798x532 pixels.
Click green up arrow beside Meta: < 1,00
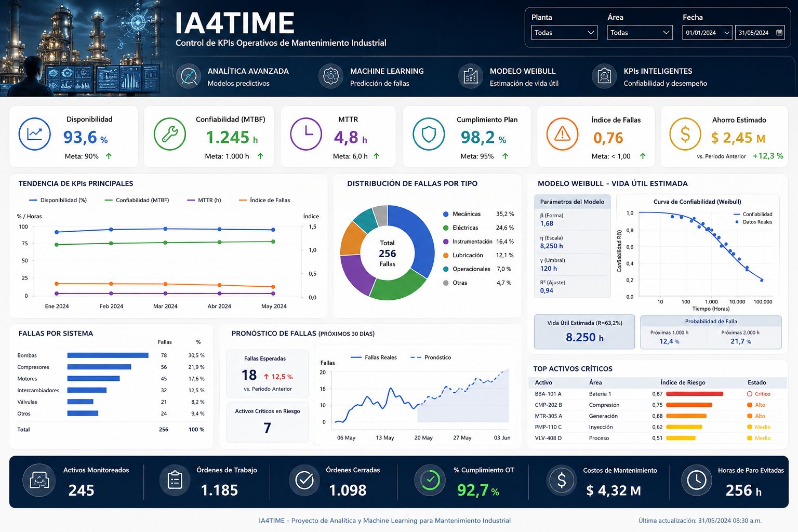point(643,156)
